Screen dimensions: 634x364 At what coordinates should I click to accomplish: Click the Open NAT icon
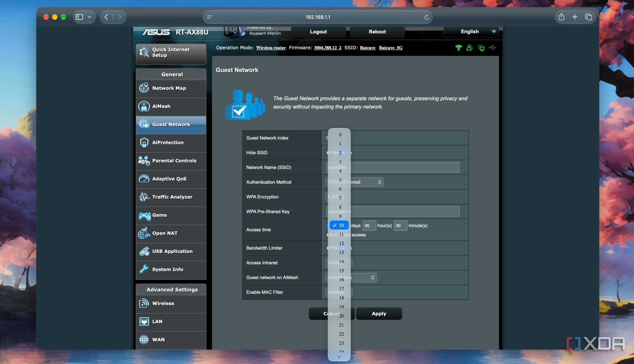tap(144, 233)
